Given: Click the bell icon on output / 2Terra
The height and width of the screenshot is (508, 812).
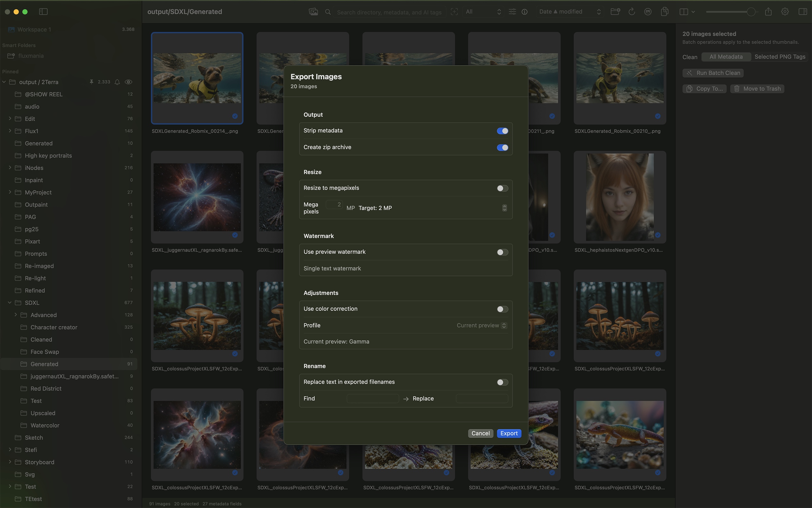Looking at the screenshot, I should (117, 82).
